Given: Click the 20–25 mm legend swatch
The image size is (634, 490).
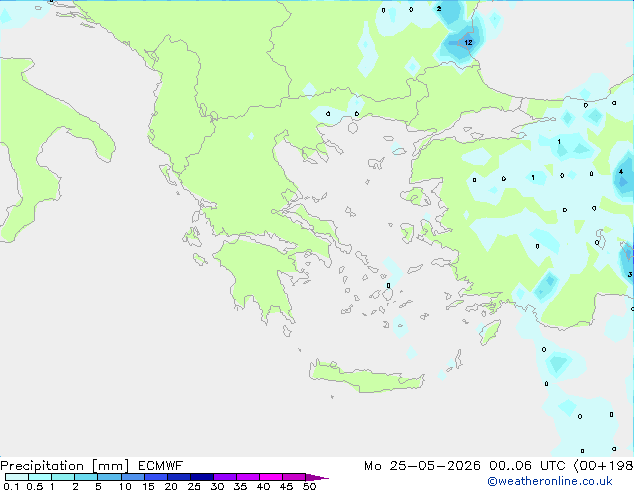Looking at the screenshot, I should [178, 477].
